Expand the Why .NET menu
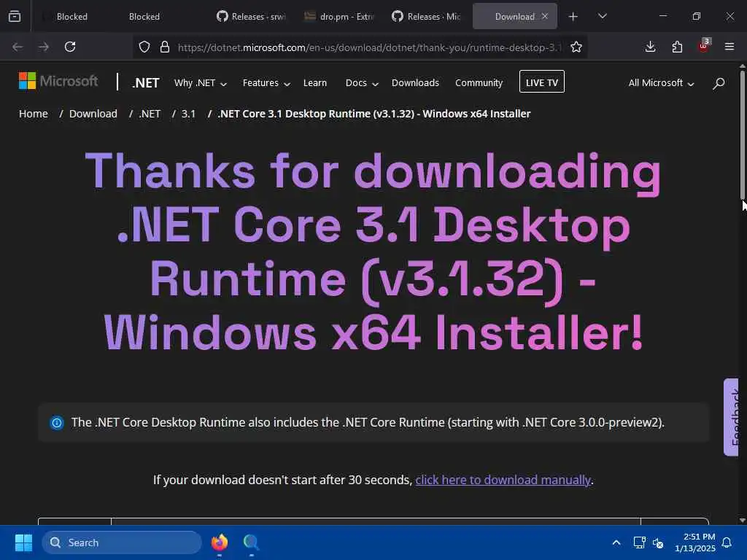This screenshot has width=747, height=560. tap(200, 83)
